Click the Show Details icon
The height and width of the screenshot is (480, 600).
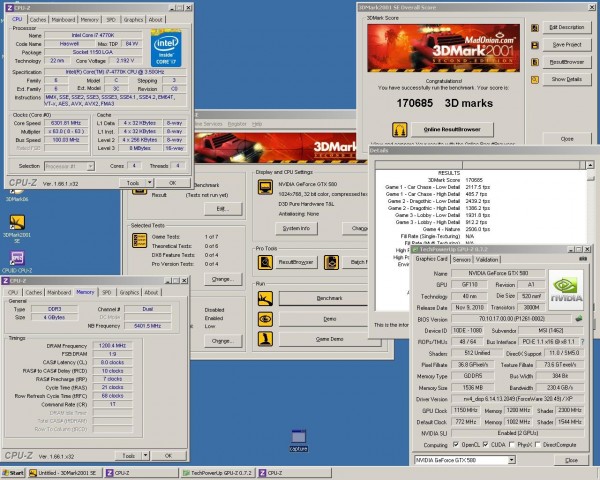(535, 79)
